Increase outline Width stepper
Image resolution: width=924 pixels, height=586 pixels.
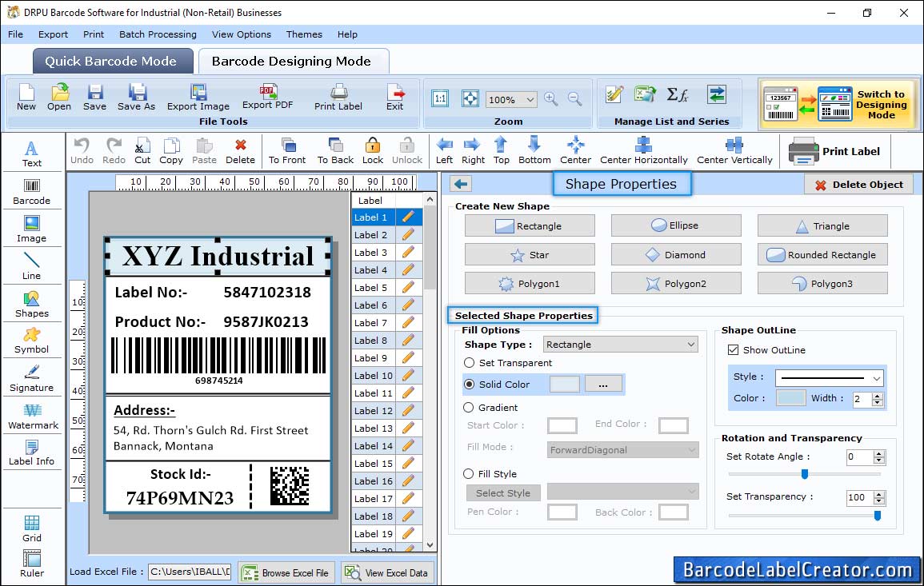pos(878,395)
